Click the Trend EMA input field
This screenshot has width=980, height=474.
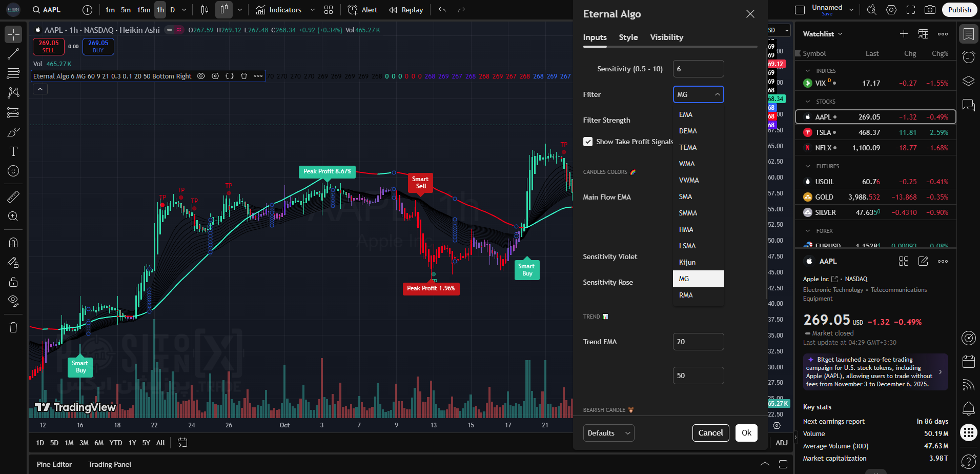coord(698,342)
